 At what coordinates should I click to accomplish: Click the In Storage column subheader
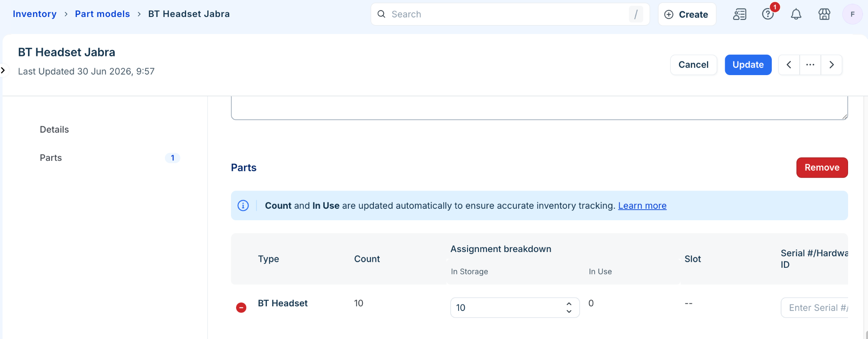(x=469, y=272)
